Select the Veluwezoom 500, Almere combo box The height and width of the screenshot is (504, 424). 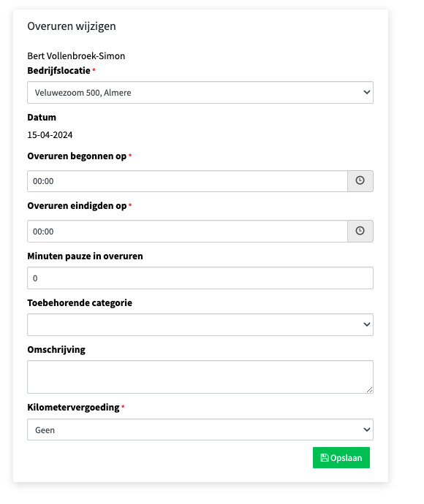200,93
